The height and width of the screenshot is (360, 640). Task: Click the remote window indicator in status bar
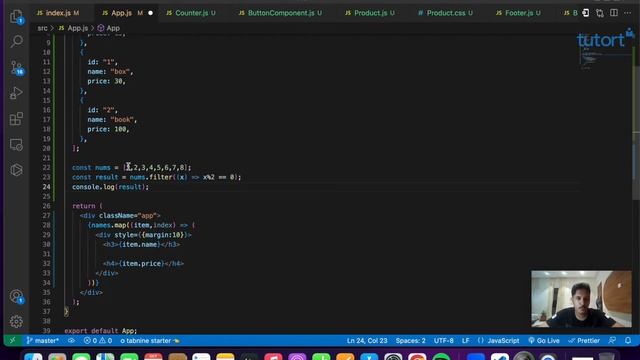12,340
